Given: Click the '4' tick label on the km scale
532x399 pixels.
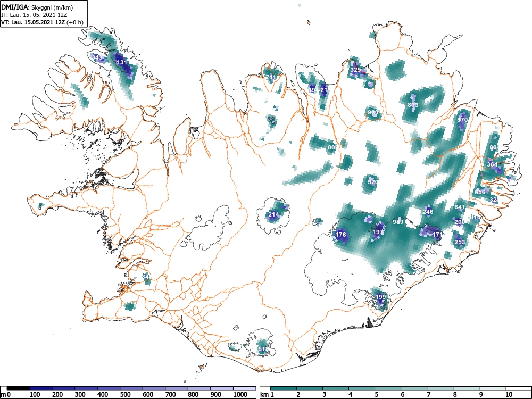Looking at the screenshot, I should [351, 394].
